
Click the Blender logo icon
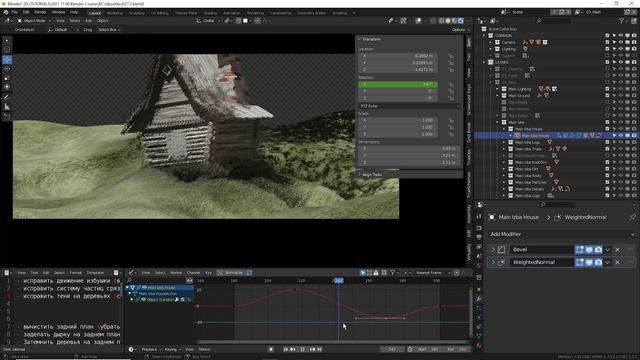[x=6, y=13]
